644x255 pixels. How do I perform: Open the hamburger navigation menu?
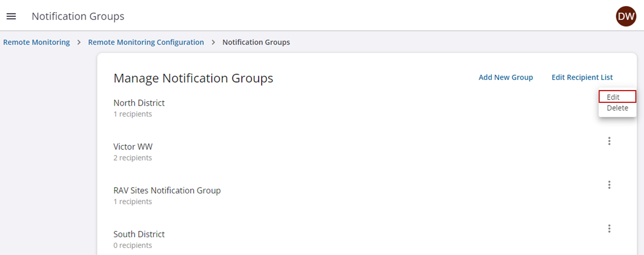point(11,17)
